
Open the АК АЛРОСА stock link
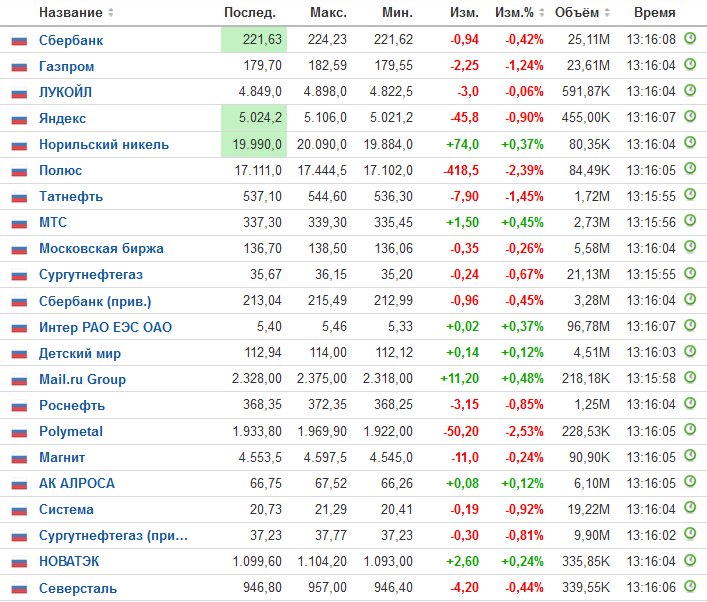coord(77,483)
